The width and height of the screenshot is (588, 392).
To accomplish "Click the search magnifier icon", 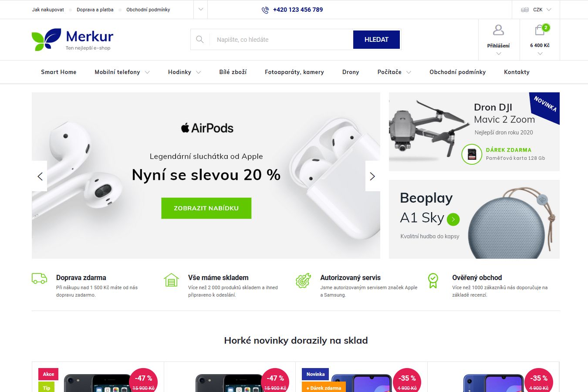I will click(200, 40).
